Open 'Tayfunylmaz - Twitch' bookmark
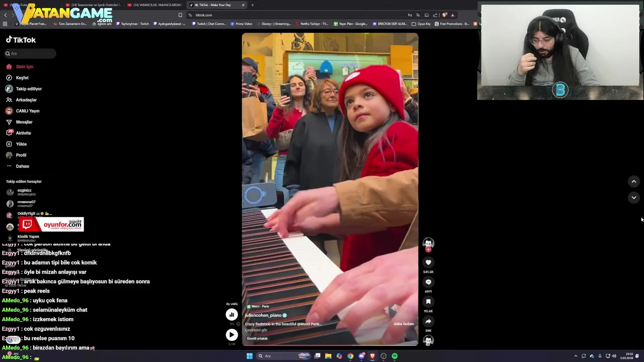Screen dimensions: 644x362 coord(133,24)
